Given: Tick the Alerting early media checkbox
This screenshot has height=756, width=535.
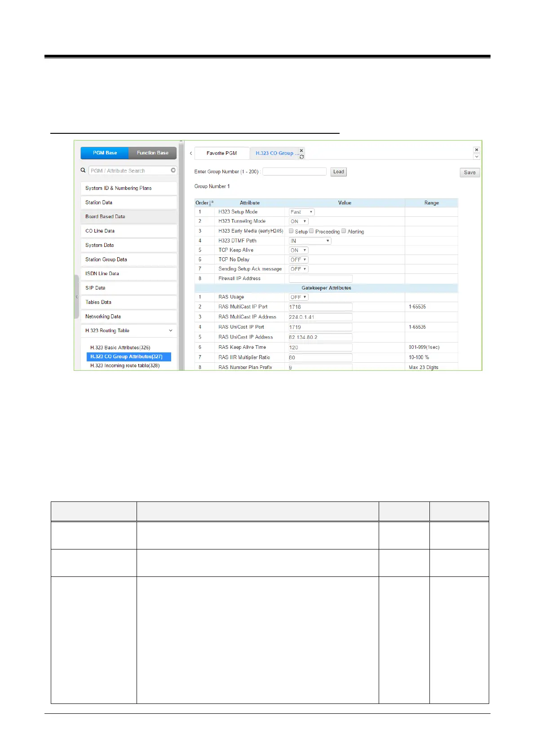Looking at the screenshot, I should 344,231.
